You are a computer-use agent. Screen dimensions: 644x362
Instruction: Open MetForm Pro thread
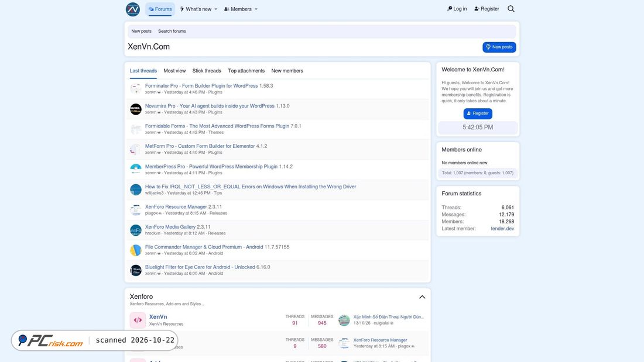click(x=200, y=146)
